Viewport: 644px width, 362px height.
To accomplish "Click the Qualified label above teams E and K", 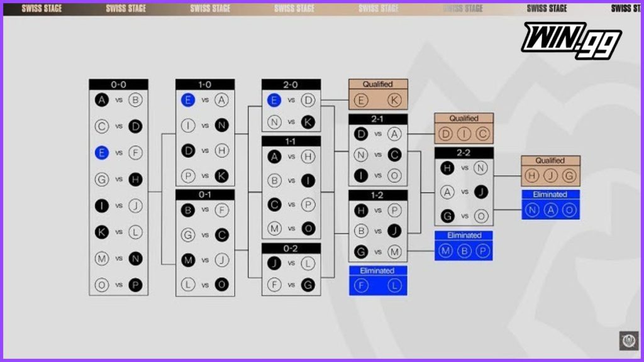I will (378, 84).
